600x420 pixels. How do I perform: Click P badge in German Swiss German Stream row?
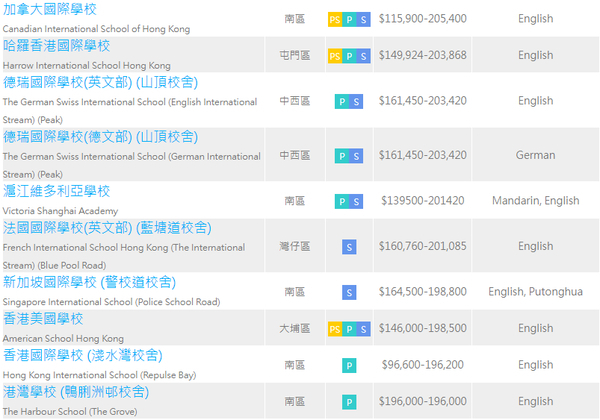click(342, 156)
